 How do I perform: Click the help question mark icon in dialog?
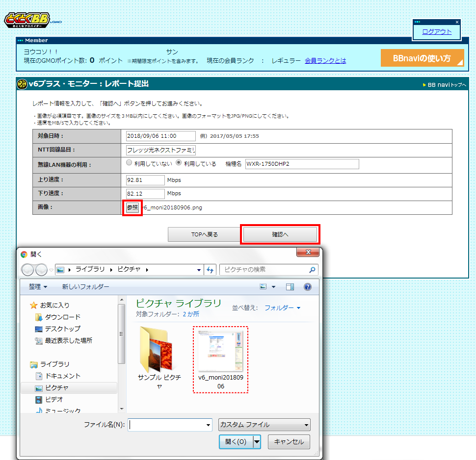307,287
